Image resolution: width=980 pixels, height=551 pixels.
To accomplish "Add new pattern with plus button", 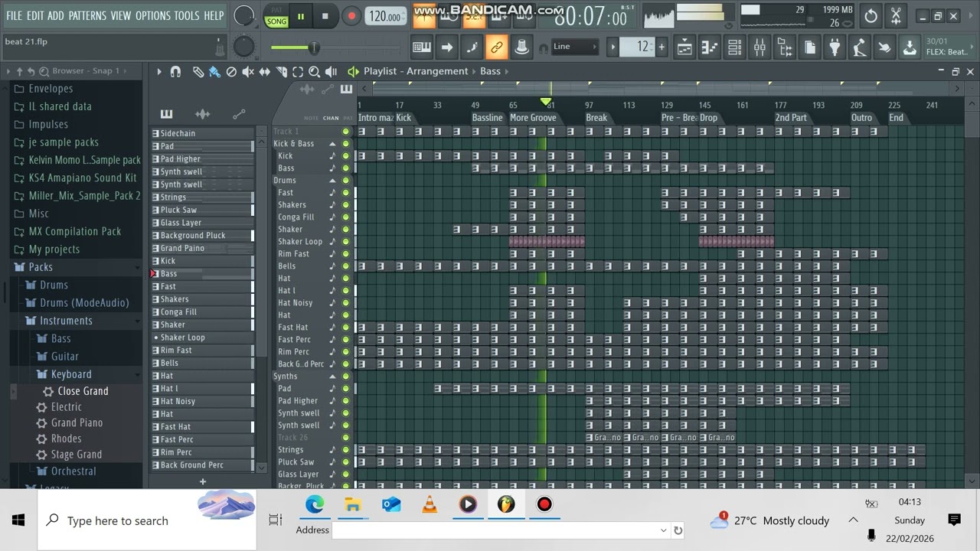I will point(203,481).
